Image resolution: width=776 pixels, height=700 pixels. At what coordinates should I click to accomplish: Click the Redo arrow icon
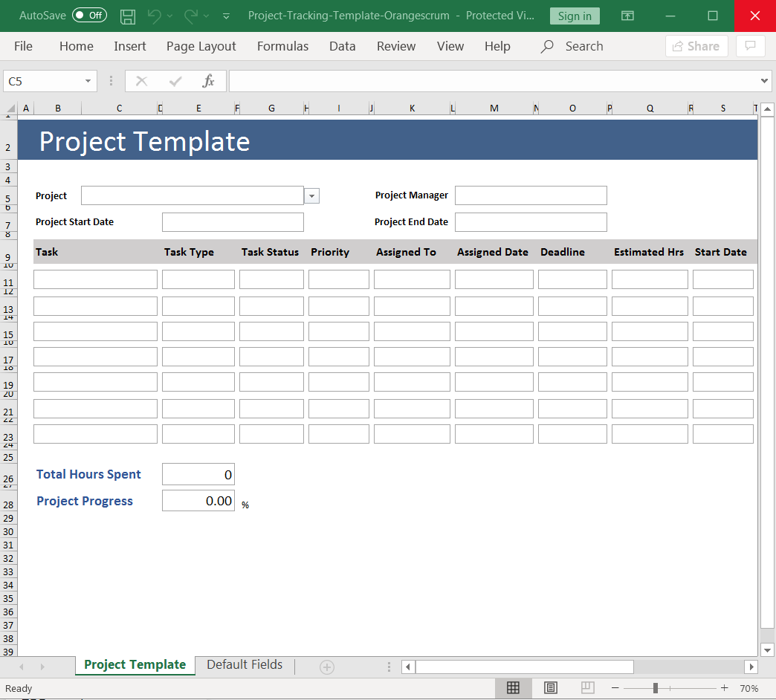tap(191, 16)
